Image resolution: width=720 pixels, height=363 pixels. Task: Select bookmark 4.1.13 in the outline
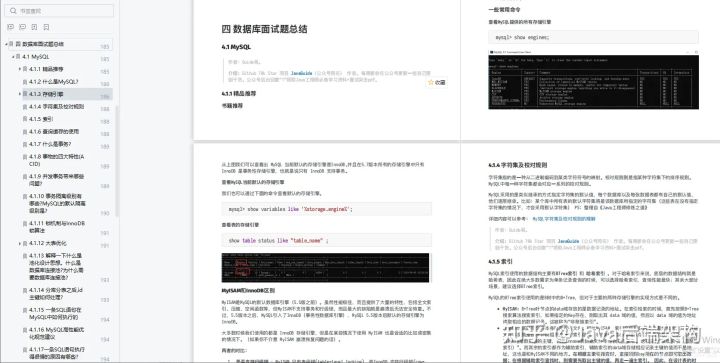coord(56,267)
